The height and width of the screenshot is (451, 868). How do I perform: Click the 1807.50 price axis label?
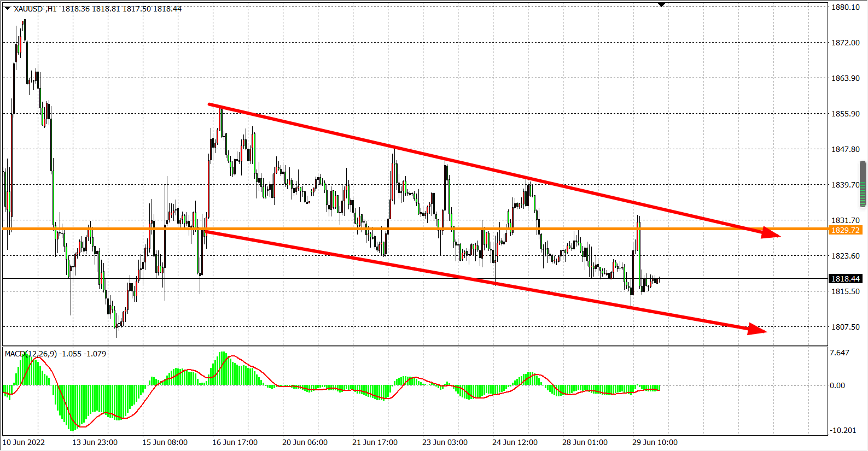(x=845, y=327)
